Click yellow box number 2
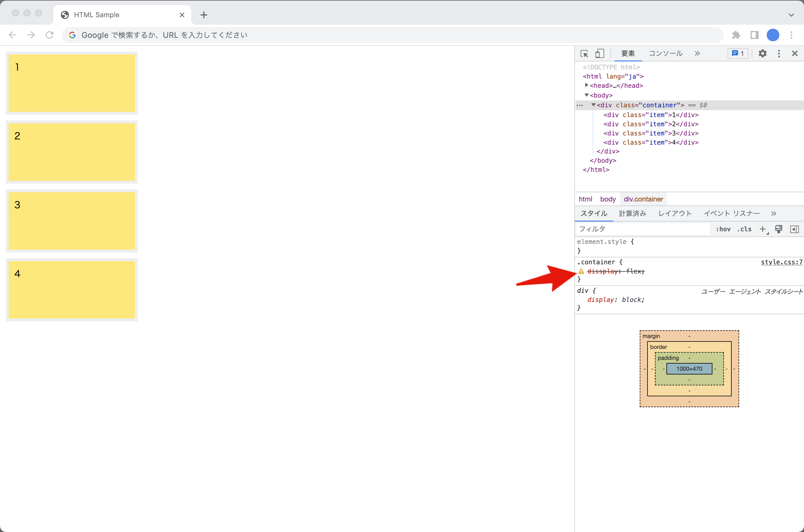Viewport: 804px width, 532px height. pyautogui.click(x=71, y=152)
